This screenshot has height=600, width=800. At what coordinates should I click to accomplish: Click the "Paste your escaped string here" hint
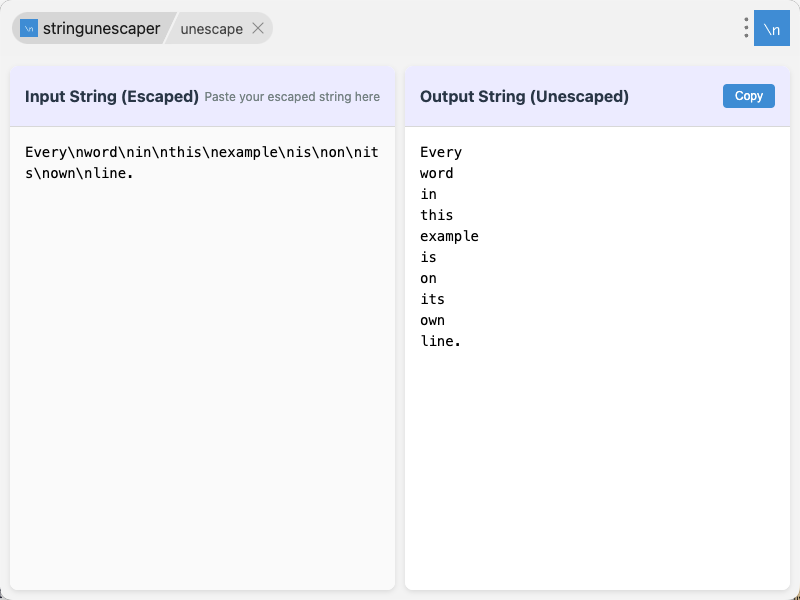click(x=292, y=97)
